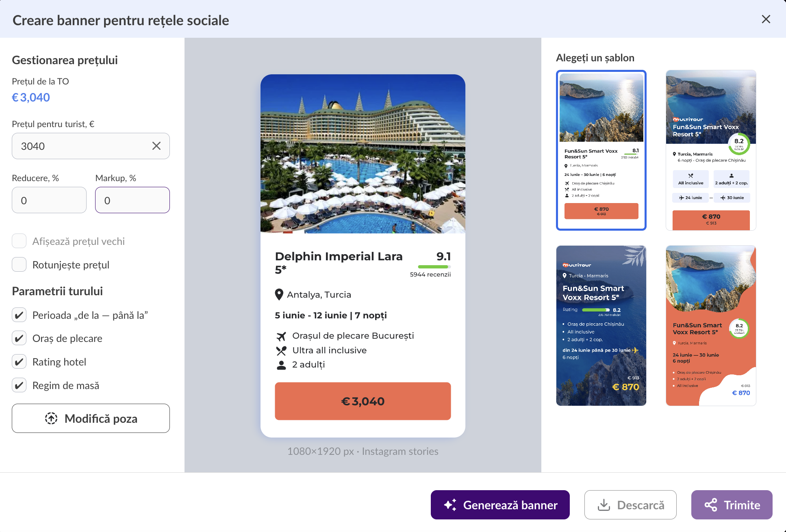Click the hotel pool photo in banner preview
The height and width of the screenshot is (532, 786).
pyautogui.click(x=363, y=154)
